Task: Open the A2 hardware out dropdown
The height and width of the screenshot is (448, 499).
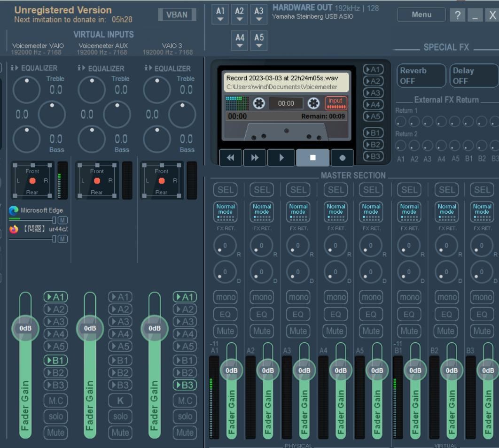Action: coord(239,15)
